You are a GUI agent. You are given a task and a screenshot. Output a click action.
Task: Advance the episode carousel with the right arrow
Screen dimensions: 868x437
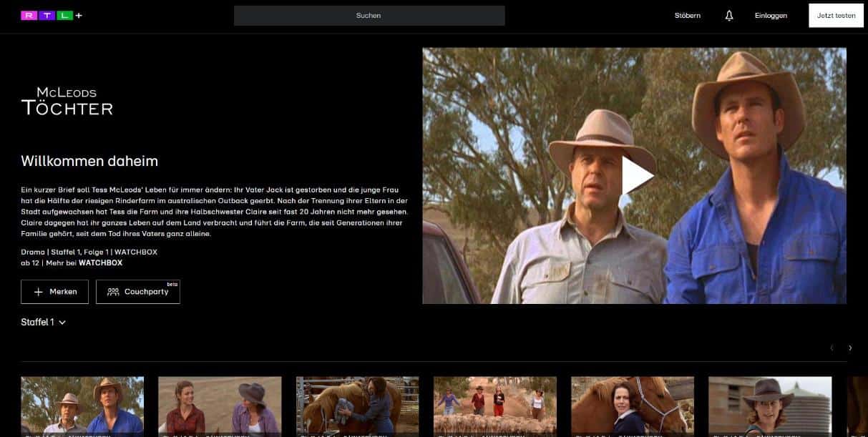[850, 348]
